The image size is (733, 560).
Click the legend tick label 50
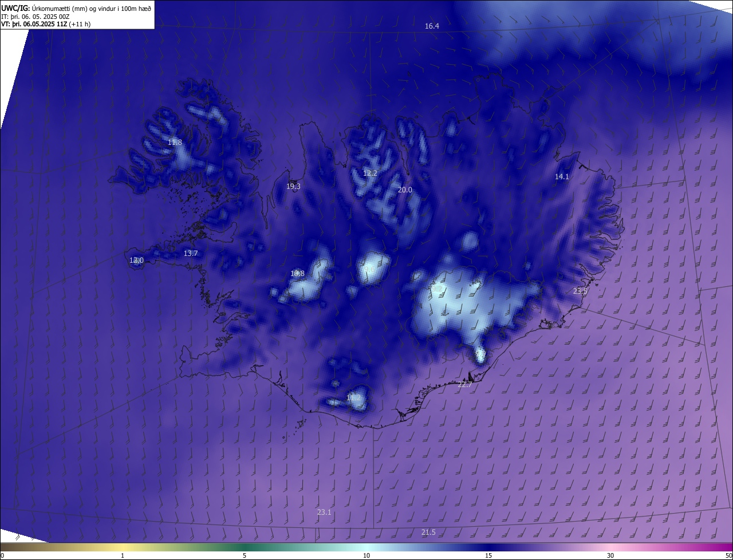tap(728, 555)
